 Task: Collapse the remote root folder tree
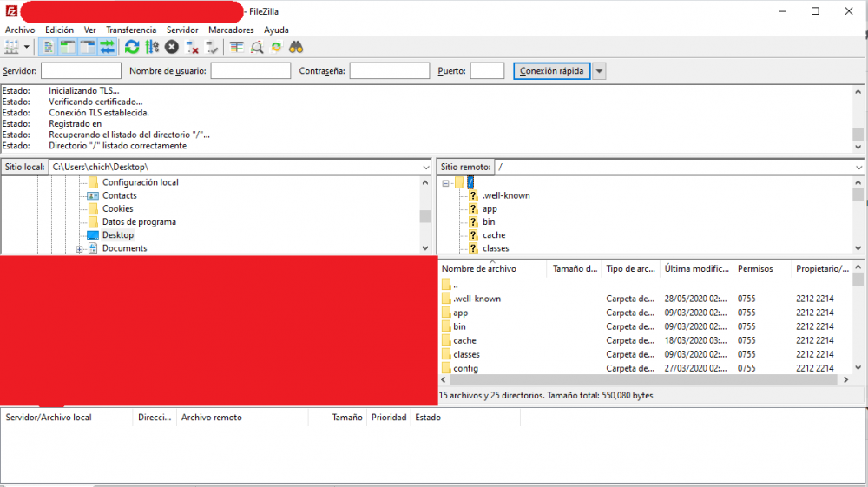click(x=445, y=183)
